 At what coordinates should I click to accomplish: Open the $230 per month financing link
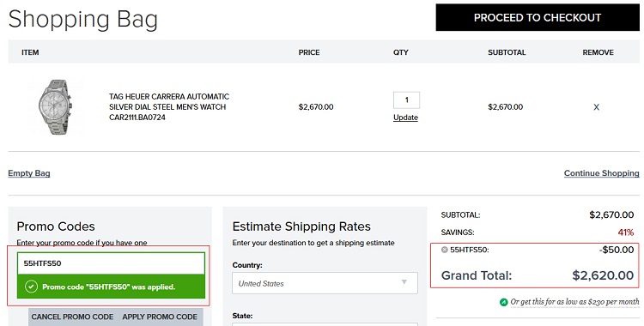(574, 302)
